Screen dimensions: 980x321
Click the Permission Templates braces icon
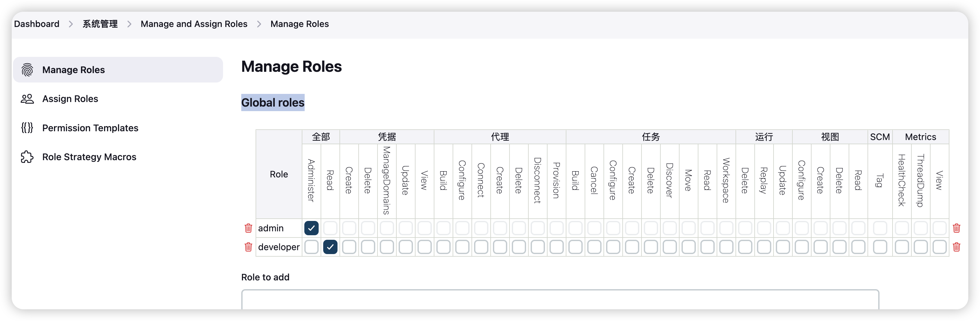(27, 128)
